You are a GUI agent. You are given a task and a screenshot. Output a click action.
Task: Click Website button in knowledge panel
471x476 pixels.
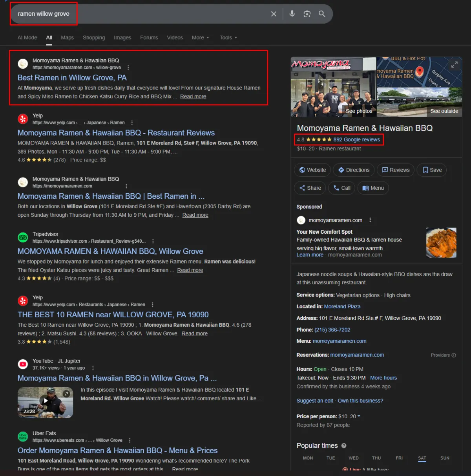pyautogui.click(x=312, y=170)
